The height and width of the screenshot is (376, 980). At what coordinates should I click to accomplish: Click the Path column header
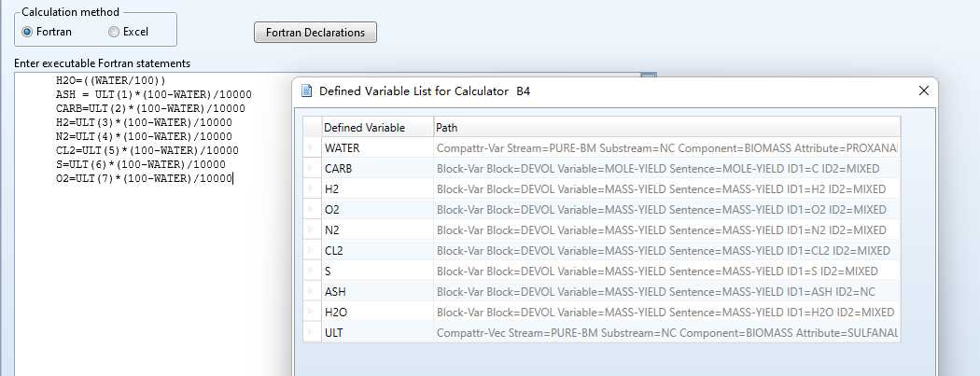coord(666,127)
